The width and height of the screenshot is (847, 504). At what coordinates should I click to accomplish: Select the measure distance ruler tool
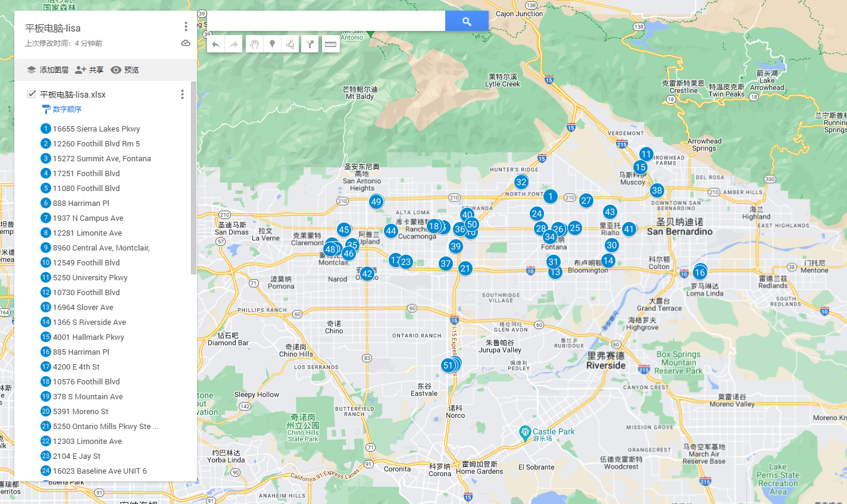coord(330,44)
